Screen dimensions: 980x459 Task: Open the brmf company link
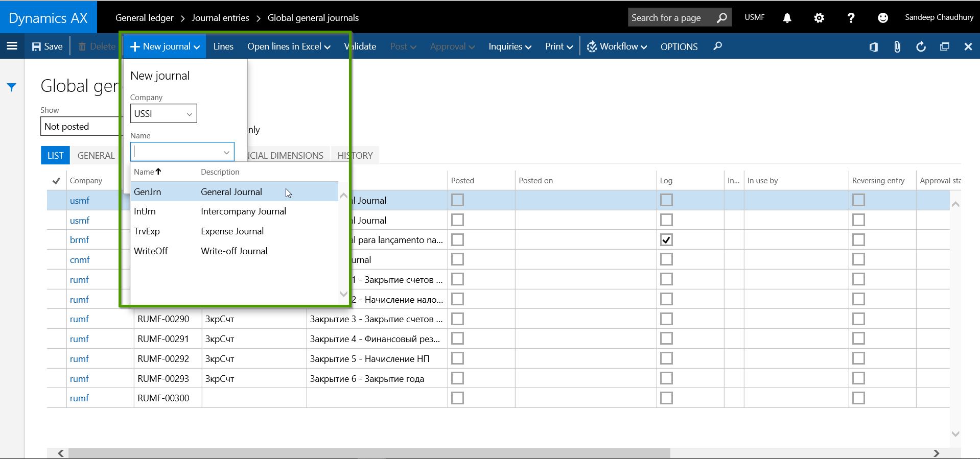(x=79, y=240)
